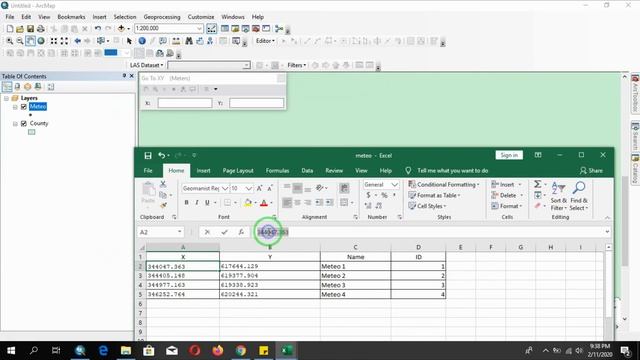
Task: Click the ArcMap Open folder icon
Action: click(20, 29)
